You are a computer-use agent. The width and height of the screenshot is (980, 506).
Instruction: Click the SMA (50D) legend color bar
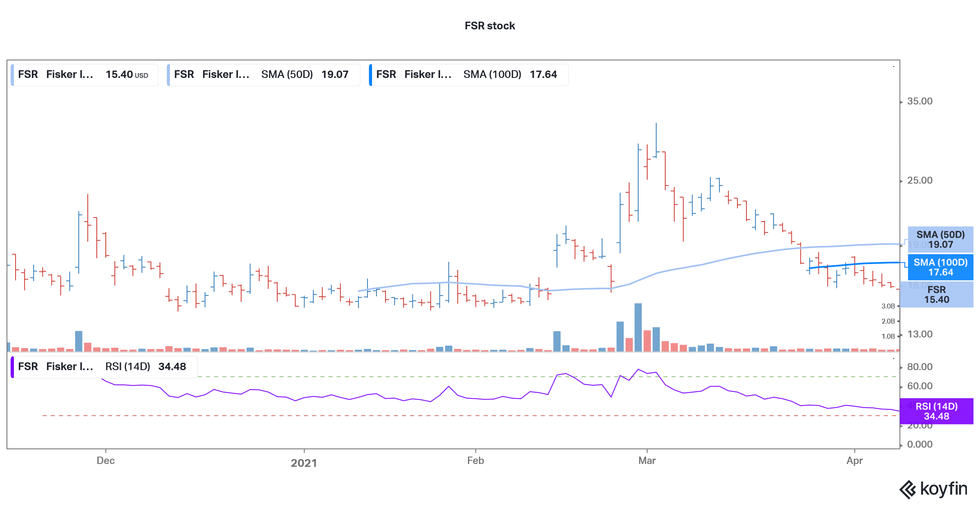tap(169, 75)
